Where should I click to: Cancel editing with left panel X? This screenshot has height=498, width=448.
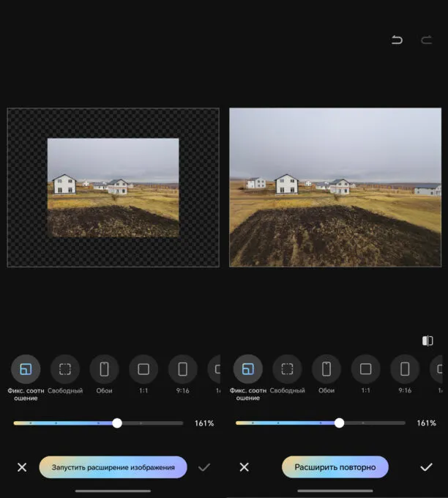click(x=22, y=467)
